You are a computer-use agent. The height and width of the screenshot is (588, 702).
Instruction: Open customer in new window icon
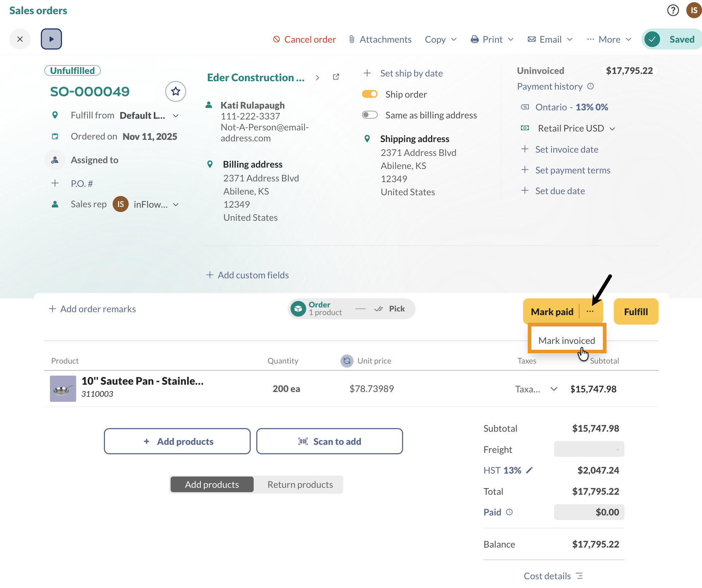(x=336, y=77)
